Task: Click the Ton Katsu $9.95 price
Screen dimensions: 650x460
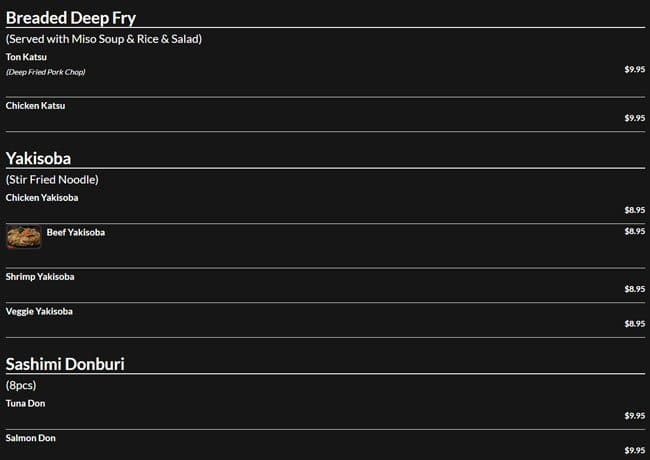Action: click(634, 70)
